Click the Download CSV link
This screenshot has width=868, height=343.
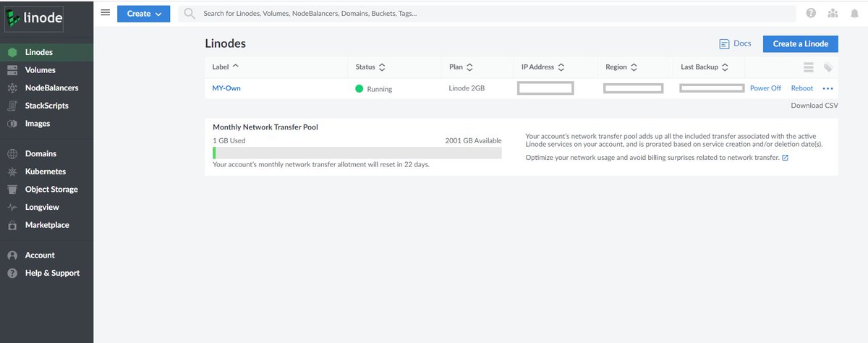(x=814, y=105)
